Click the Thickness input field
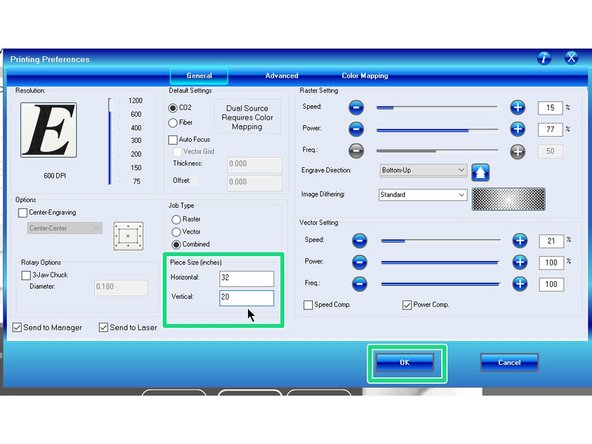The image size is (592, 444). coord(254,164)
